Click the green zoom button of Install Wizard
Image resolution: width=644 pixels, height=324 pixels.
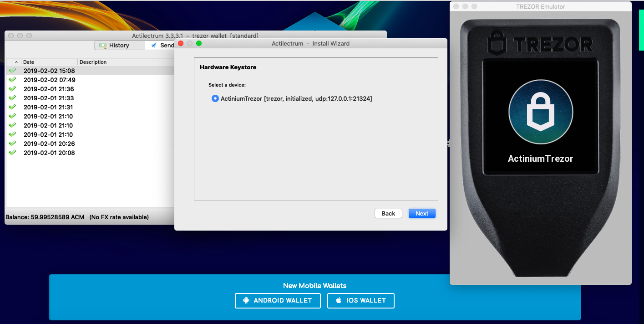point(198,43)
